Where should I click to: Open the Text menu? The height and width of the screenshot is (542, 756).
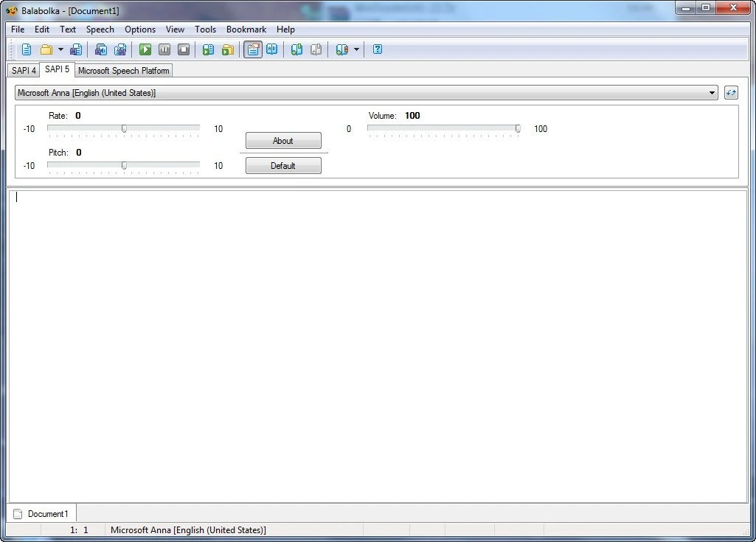[x=68, y=29]
